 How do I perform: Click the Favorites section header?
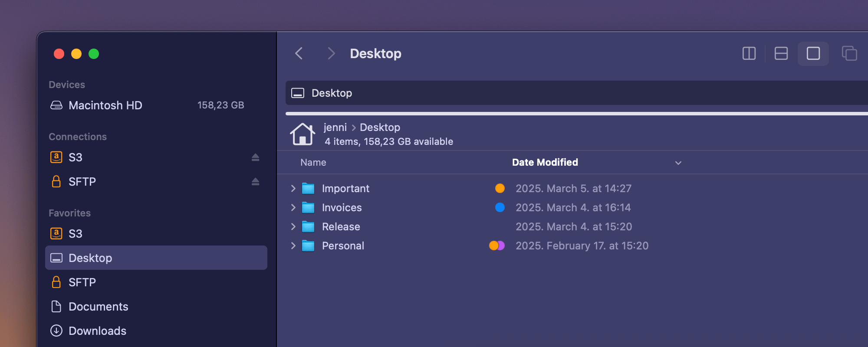click(x=70, y=213)
